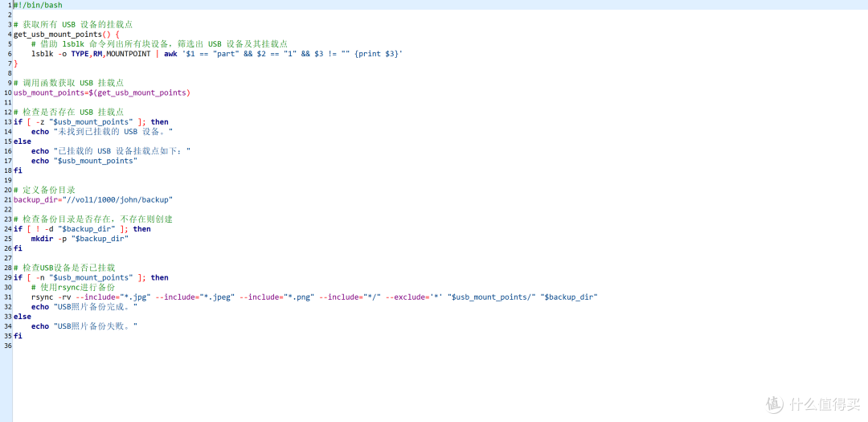Click the '--include="*.jpg"' option
This screenshot has width=868, height=422.
pos(113,297)
